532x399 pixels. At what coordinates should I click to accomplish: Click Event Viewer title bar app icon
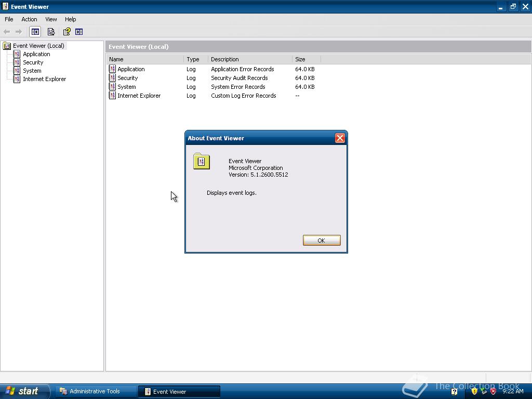pos(5,6)
